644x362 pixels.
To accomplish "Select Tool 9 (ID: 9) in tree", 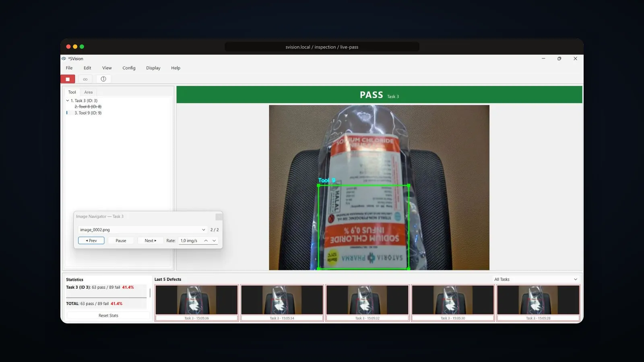I will click(88, 113).
